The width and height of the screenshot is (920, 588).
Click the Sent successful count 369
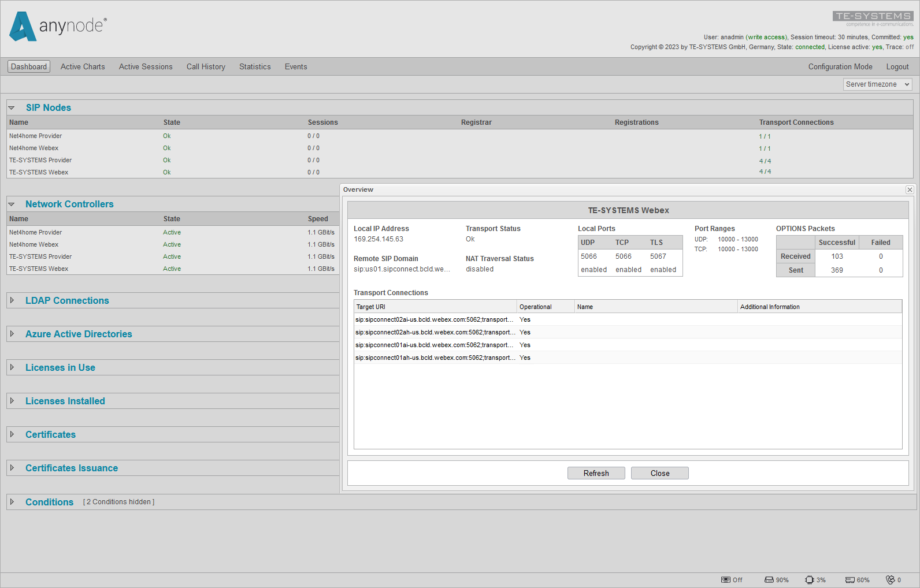pos(837,270)
